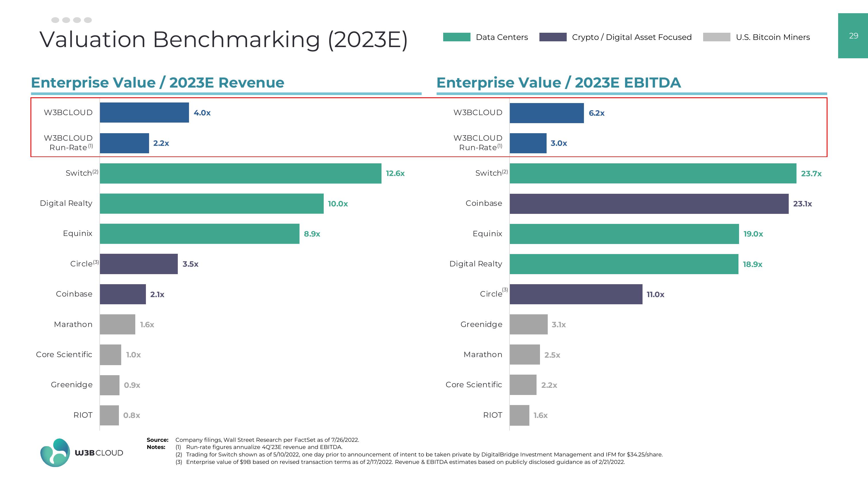
Task: Select the 4.0x value label
Action: (202, 113)
